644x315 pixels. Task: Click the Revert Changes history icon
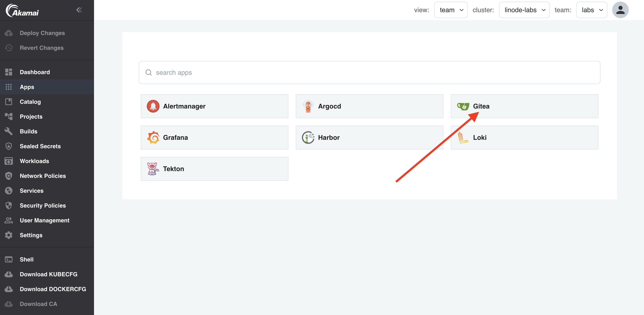pos(9,48)
